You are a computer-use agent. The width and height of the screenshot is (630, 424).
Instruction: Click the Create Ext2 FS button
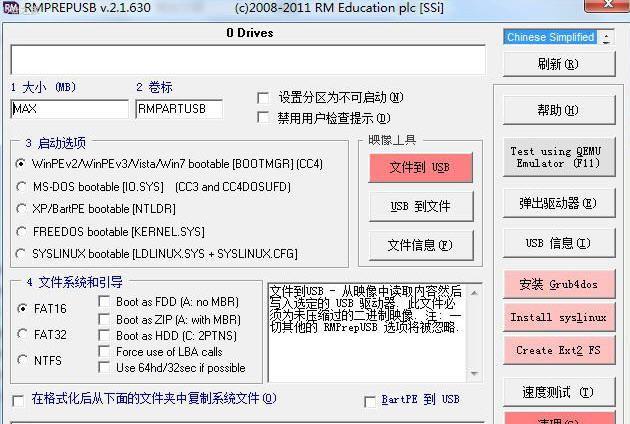pyautogui.click(x=559, y=351)
